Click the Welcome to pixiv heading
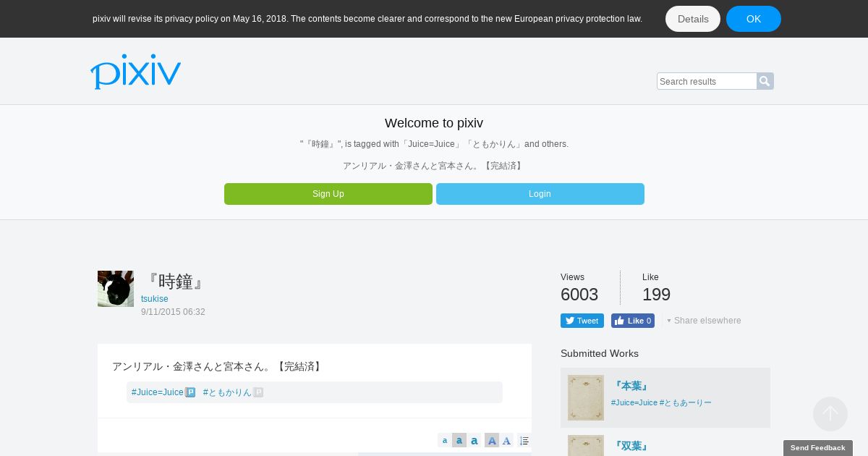This screenshot has height=456, width=868. click(x=434, y=123)
